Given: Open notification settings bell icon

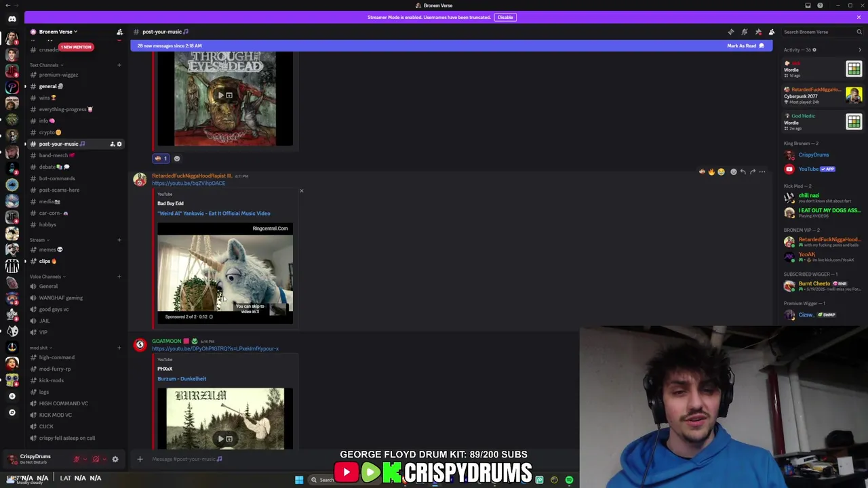Looking at the screenshot, I should (x=745, y=32).
